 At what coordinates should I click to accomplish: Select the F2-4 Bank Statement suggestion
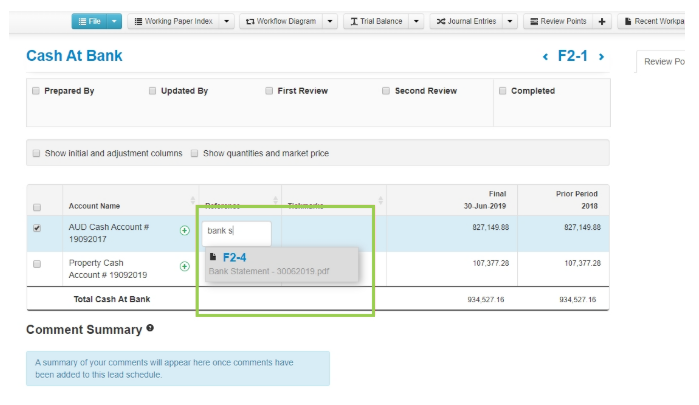coord(280,264)
